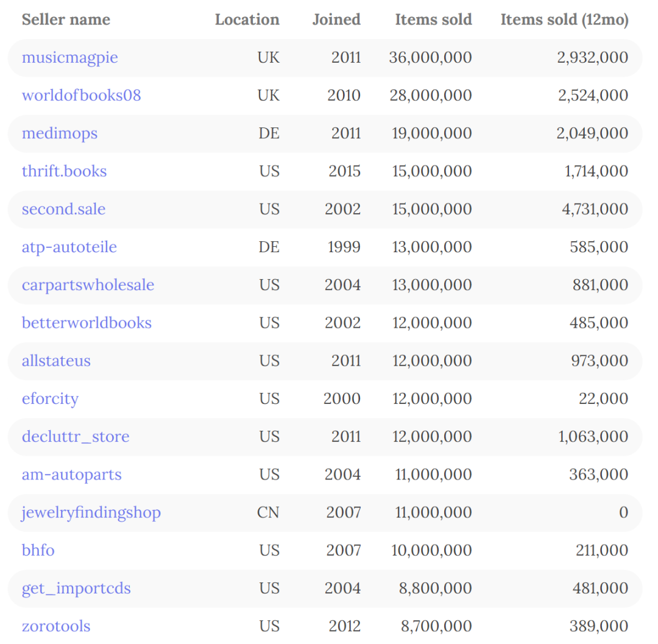
Task: Click Items sold (12mo) column header
Action: 564,19
